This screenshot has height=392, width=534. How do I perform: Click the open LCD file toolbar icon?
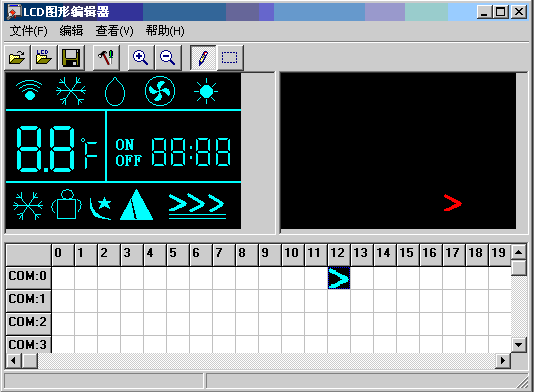click(x=44, y=58)
